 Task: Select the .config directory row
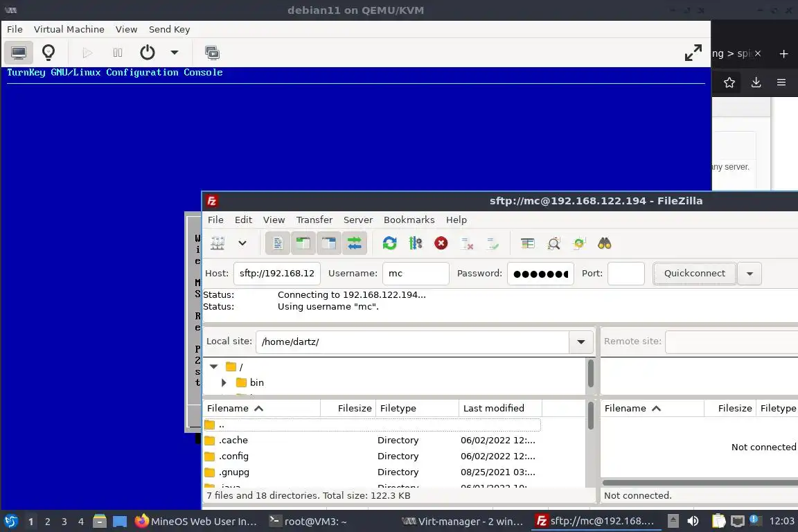(371, 456)
